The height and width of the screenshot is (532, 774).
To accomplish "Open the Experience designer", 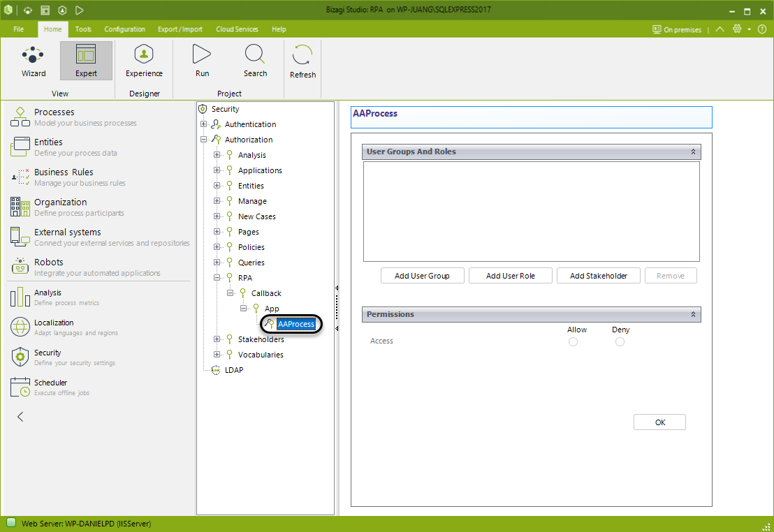I will [144, 61].
